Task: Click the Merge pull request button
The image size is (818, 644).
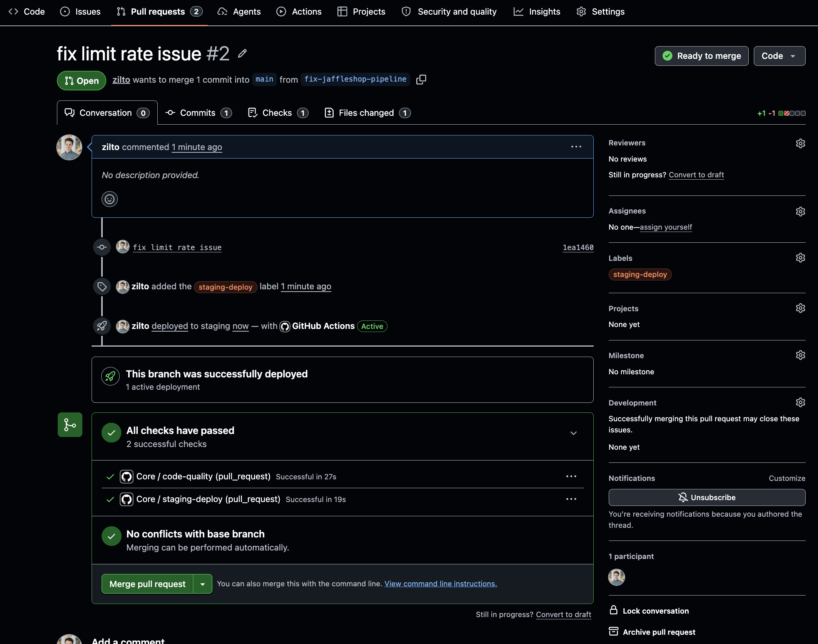Action: [x=147, y=584]
